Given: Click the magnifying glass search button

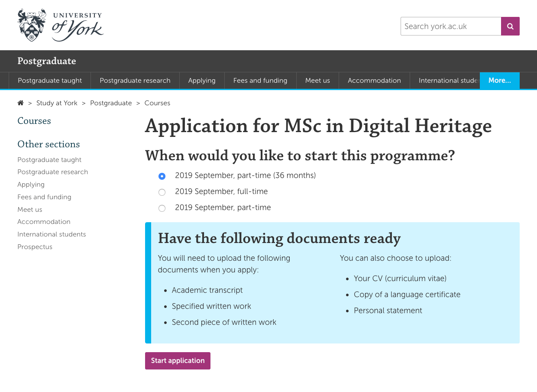Looking at the screenshot, I should 510,26.
